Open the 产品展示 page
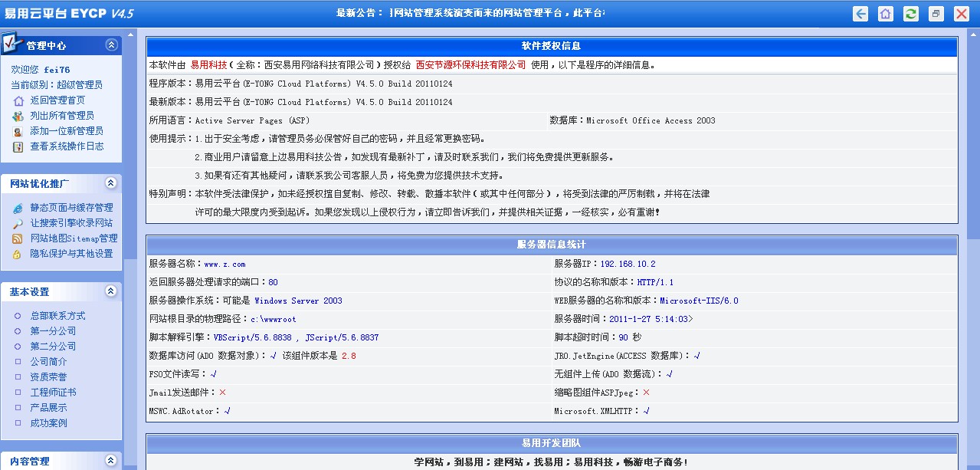This screenshot has width=980, height=470. tap(48, 408)
